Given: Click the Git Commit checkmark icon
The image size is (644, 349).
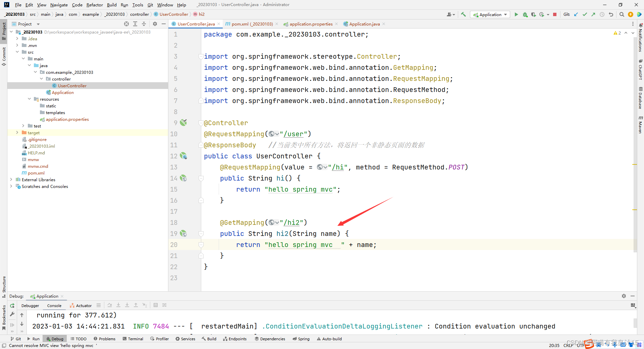Looking at the screenshot, I should coord(585,14).
